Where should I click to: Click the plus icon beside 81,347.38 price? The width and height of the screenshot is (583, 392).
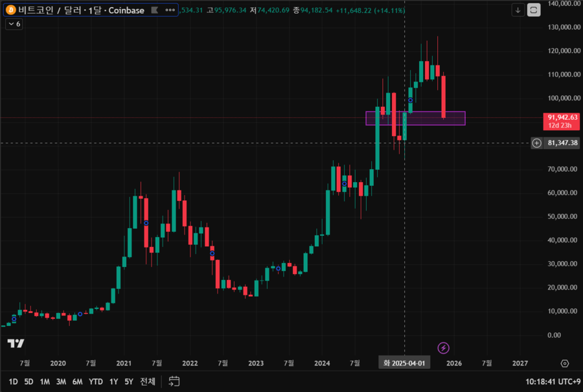tap(536, 143)
